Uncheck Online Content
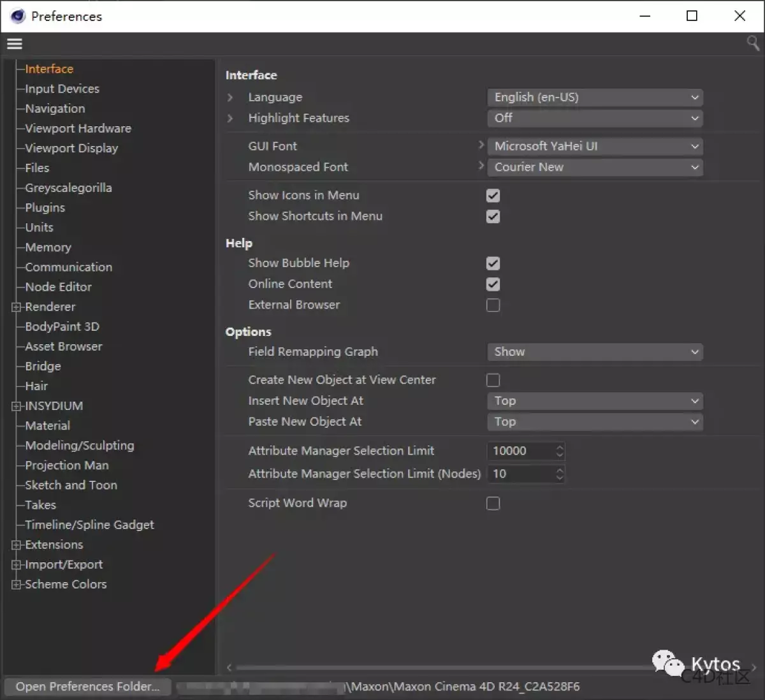 click(x=493, y=284)
